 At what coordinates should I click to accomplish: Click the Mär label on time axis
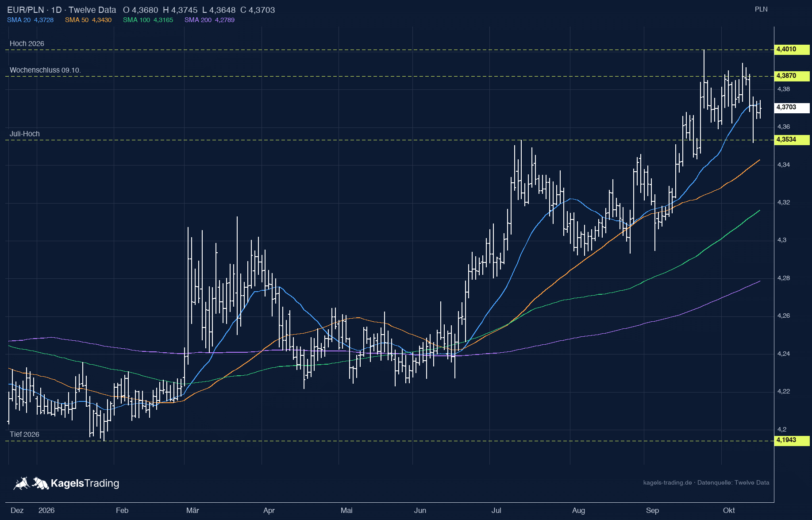coord(192,510)
